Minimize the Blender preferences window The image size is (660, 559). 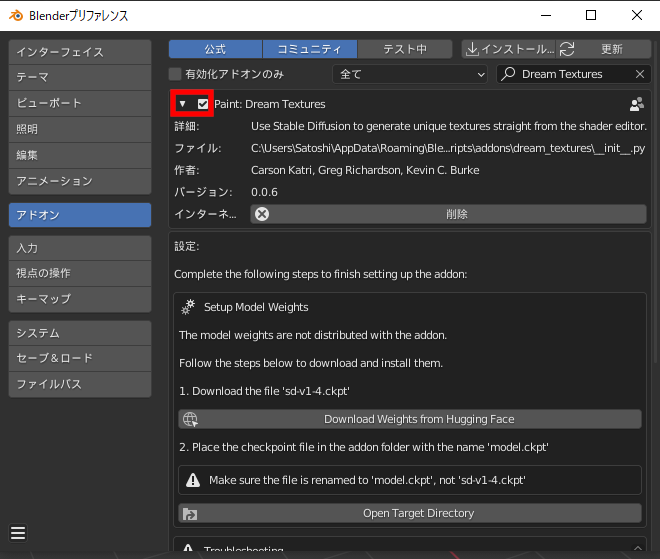click(546, 16)
